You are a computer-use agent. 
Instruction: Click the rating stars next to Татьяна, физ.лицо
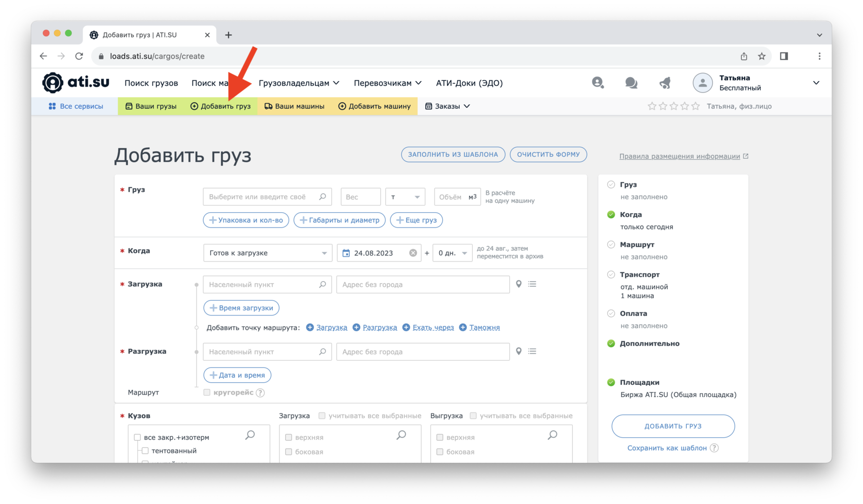[x=673, y=106]
